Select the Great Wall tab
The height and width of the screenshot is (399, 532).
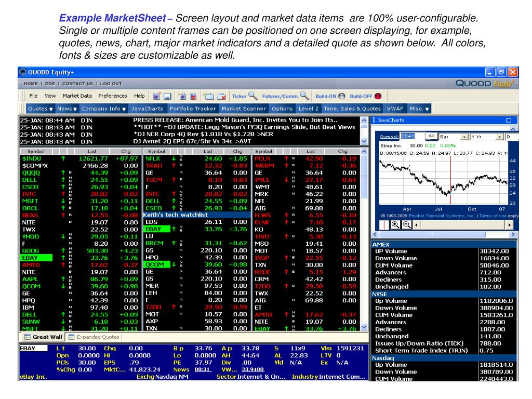[x=43, y=337]
